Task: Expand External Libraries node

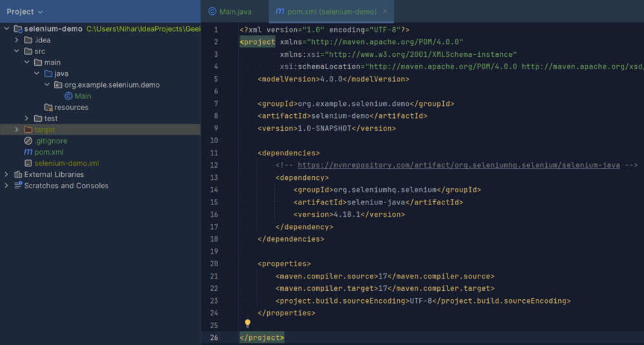Action: click(x=6, y=174)
